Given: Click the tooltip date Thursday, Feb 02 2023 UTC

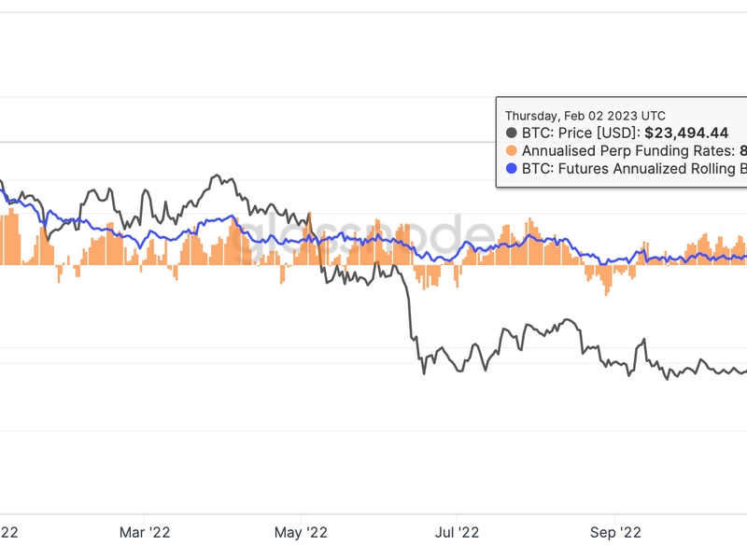Looking at the screenshot, I should [585, 115].
